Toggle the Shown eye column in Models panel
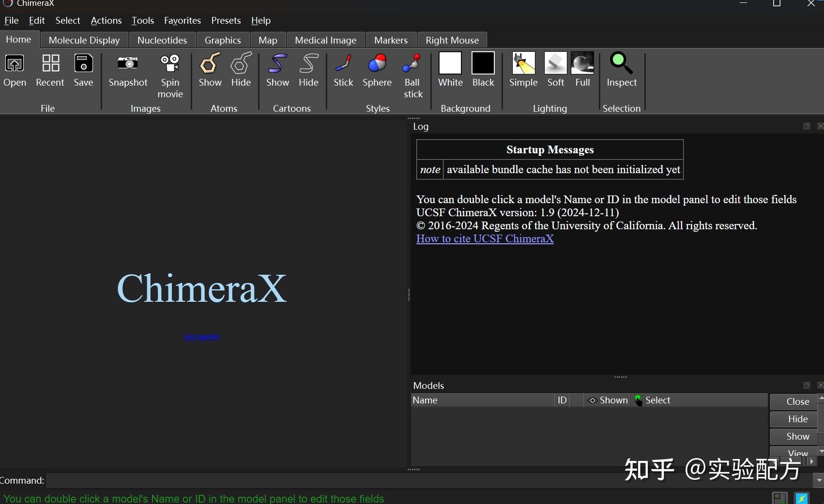Viewport: 824px width, 504px height. tap(607, 400)
